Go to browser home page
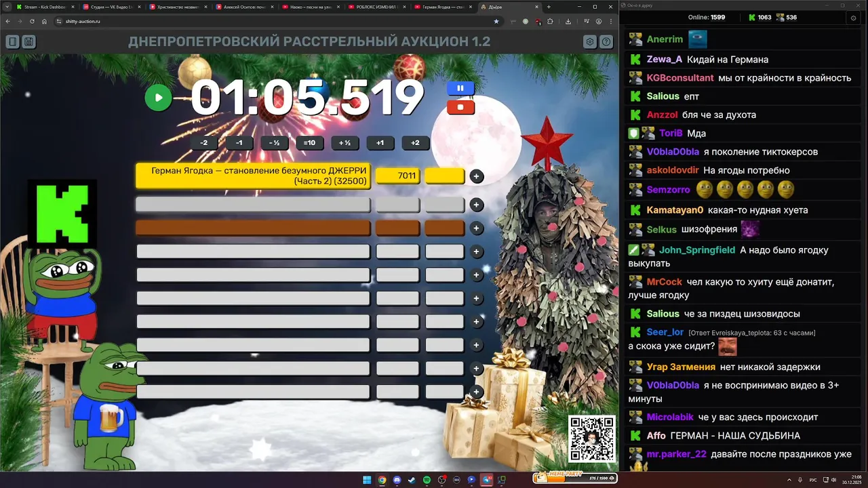This screenshot has height=488, width=868. [x=44, y=21]
